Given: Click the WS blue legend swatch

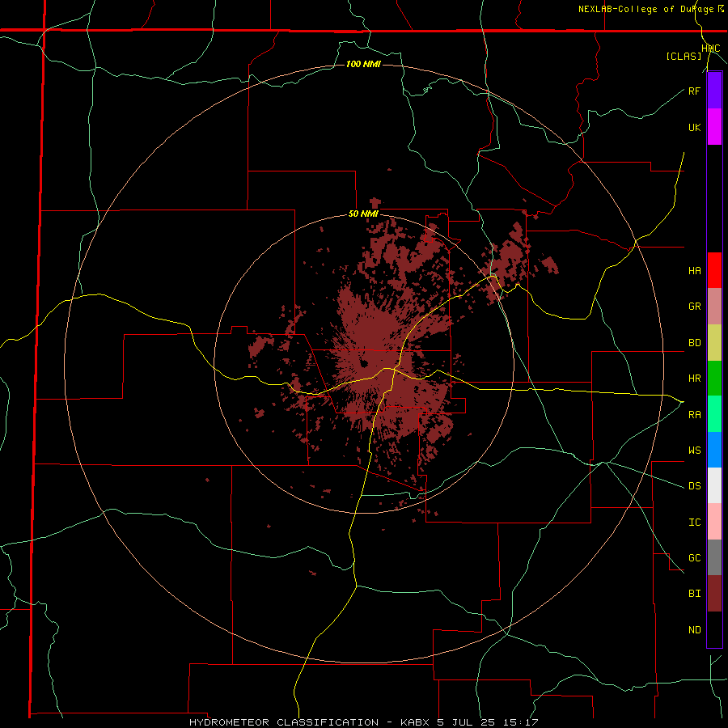Looking at the screenshot, I should point(714,450).
